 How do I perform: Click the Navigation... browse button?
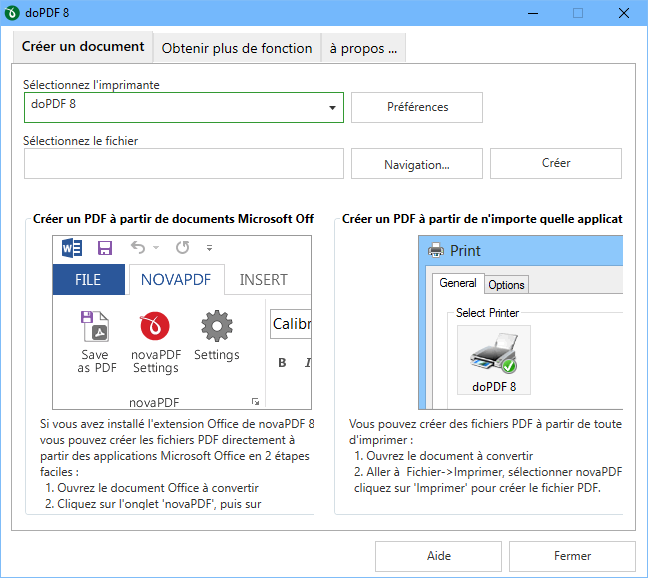(417, 164)
